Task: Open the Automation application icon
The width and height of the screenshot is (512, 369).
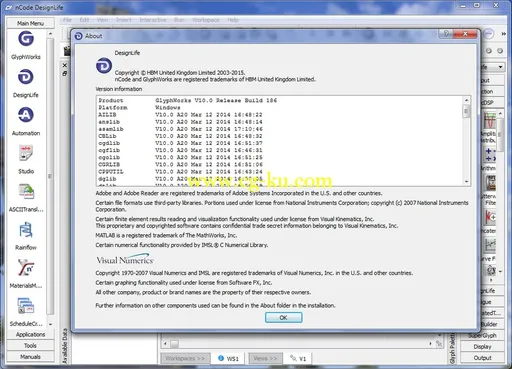Action: [x=26, y=115]
